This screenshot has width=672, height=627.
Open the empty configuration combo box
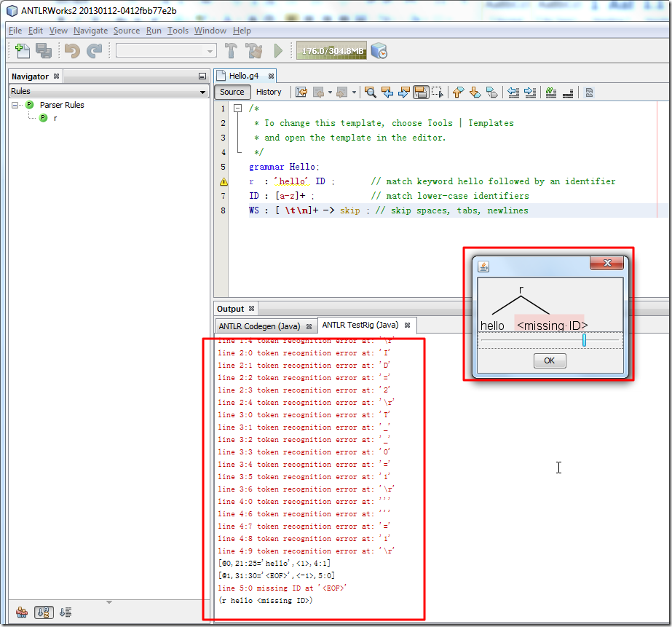click(x=166, y=50)
